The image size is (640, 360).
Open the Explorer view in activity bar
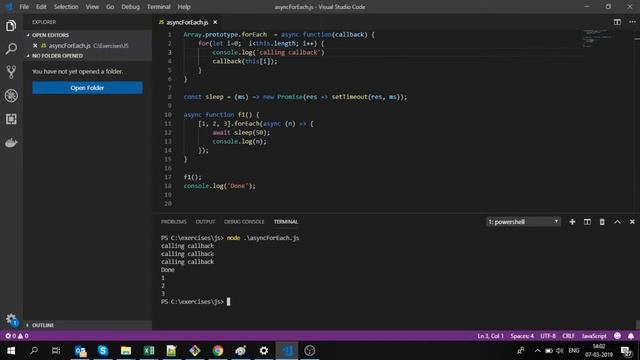[11, 26]
